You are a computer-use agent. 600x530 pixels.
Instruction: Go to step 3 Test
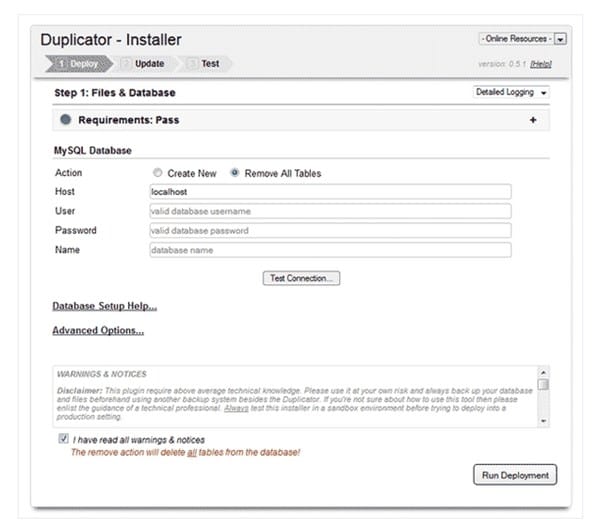[x=205, y=64]
